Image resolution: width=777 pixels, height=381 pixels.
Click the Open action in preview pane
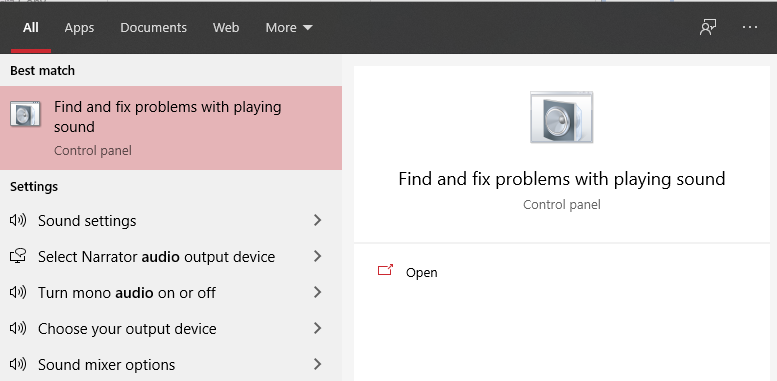pyautogui.click(x=408, y=272)
